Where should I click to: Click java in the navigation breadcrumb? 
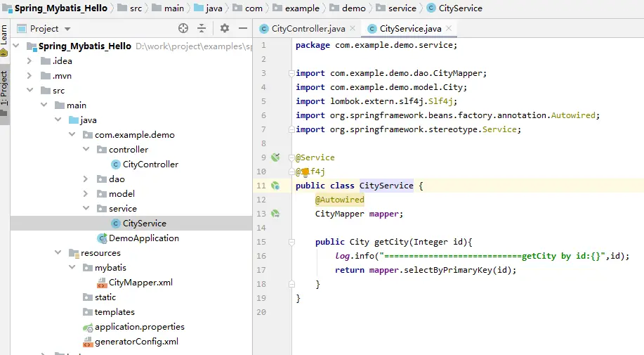point(209,8)
